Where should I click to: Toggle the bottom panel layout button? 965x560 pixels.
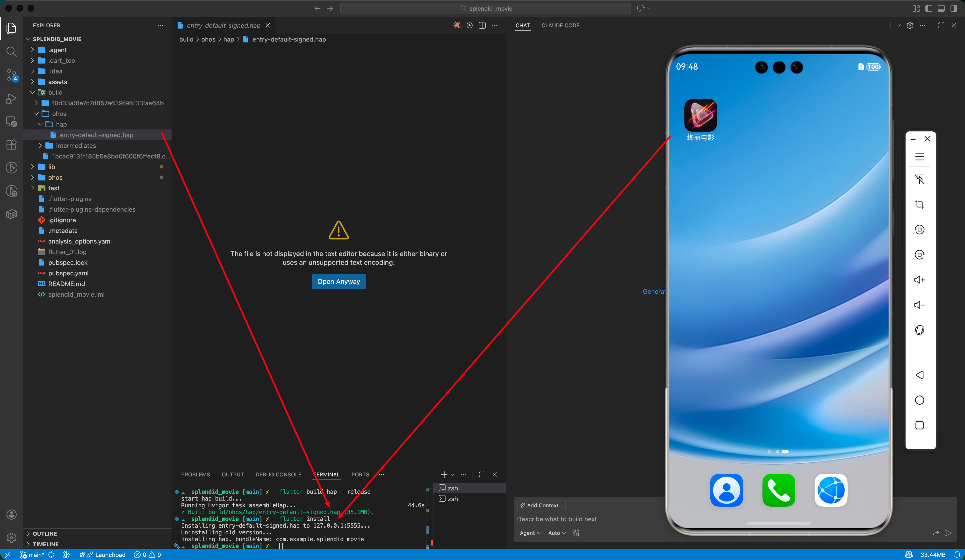(x=941, y=8)
